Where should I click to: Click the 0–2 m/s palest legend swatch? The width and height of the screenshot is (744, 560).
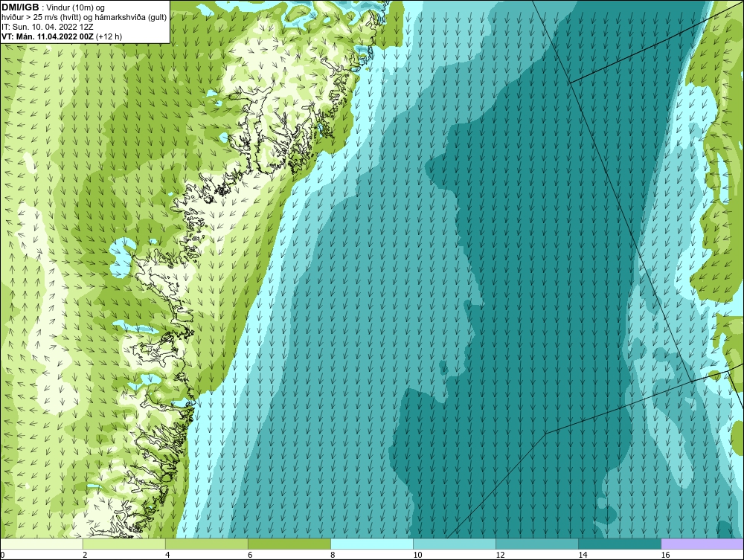click(41, 544)
